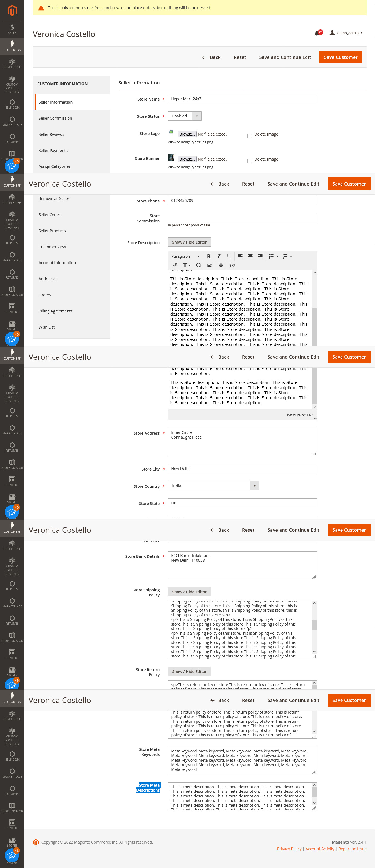Insert a numbered list in editor
This screenshot has height=868, width=375.
click(x=285, y=256)
